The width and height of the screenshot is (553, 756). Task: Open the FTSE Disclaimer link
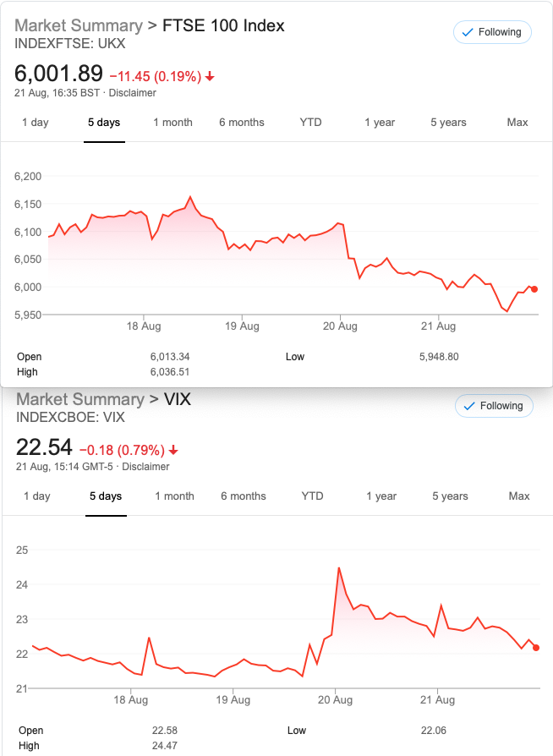[133, 93]
